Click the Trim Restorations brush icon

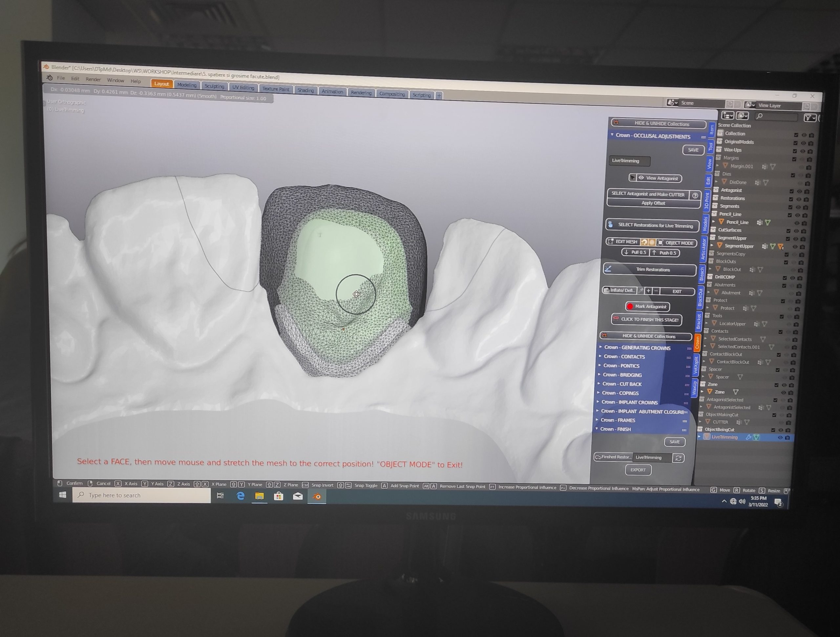click(608, 269)
